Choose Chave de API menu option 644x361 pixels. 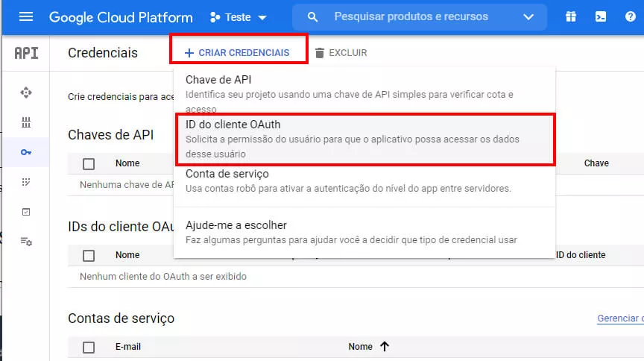click(364, 94)
